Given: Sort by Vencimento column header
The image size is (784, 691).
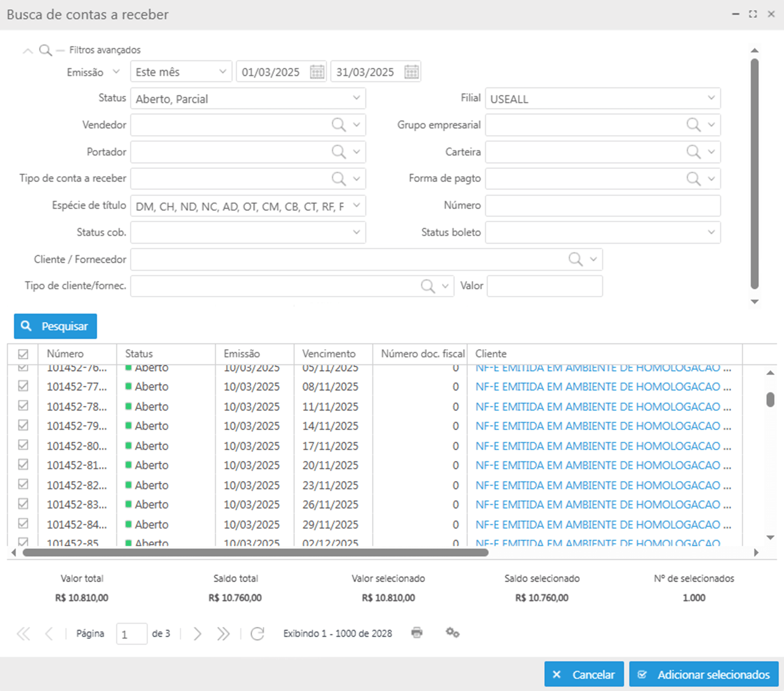Looking at the screenshot, I should 329,354.
